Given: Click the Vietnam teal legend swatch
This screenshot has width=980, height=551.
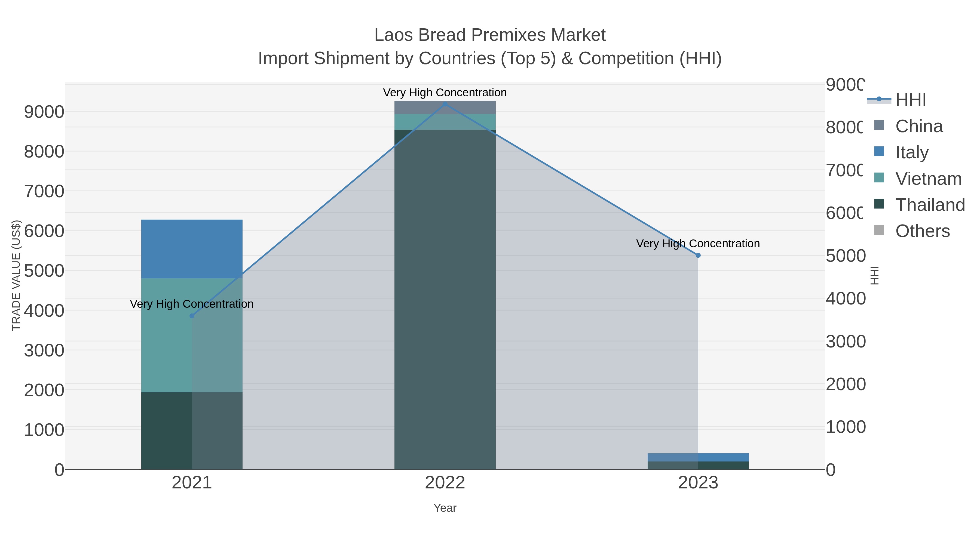Looking at the screenshot, I should coord(879,177).
